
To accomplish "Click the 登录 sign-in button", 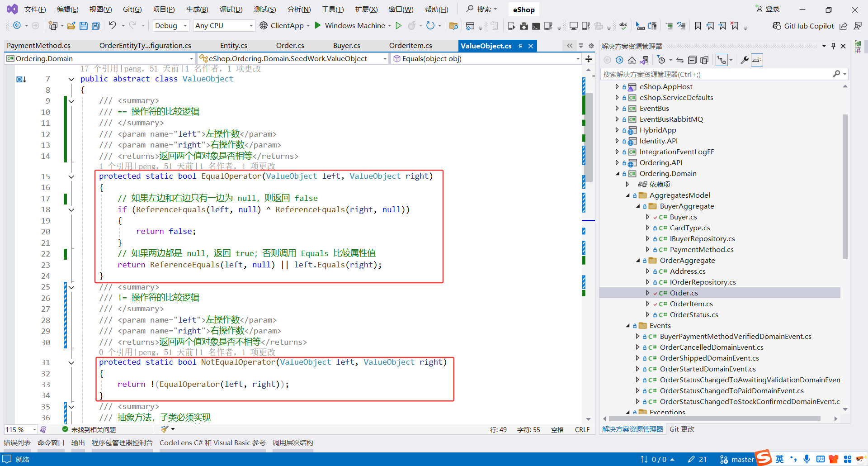I will click(768, 9).
